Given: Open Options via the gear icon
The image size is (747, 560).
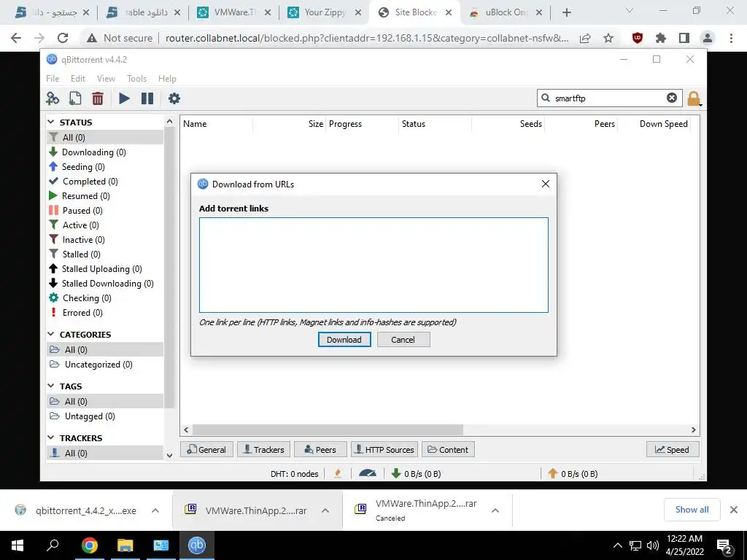Looking at the screenshot, I should 174,98.
